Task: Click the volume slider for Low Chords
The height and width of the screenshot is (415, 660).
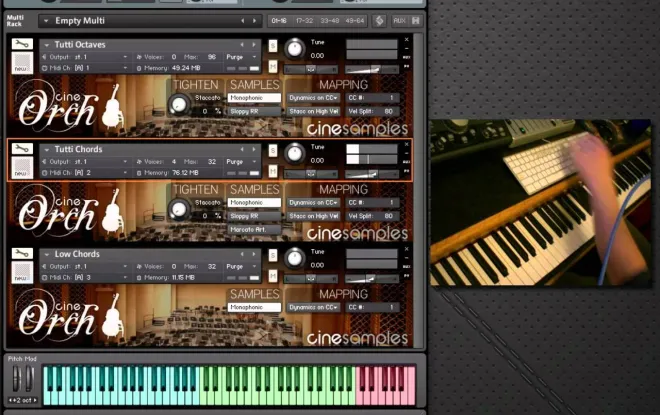Action: tap(372, 278)
